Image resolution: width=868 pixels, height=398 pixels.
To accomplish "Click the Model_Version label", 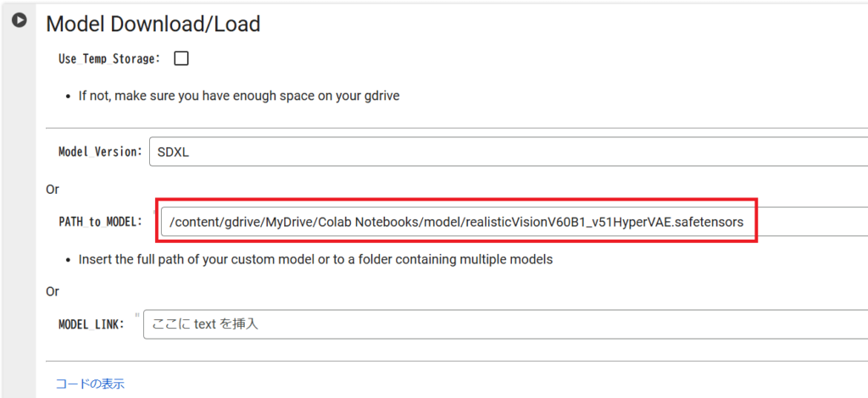I will [99, 152].
